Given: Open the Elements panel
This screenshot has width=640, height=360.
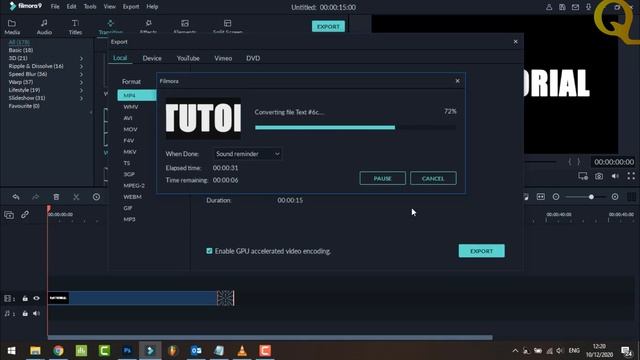Looking at the screenshot, I should pos(184,27).
